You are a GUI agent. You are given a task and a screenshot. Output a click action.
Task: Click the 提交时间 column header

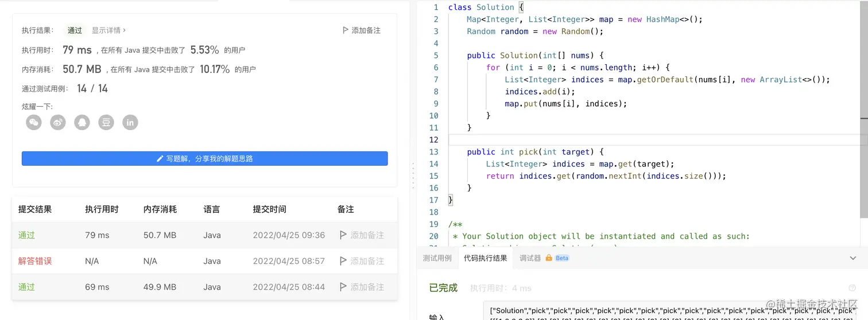click(x=270, y=209)
